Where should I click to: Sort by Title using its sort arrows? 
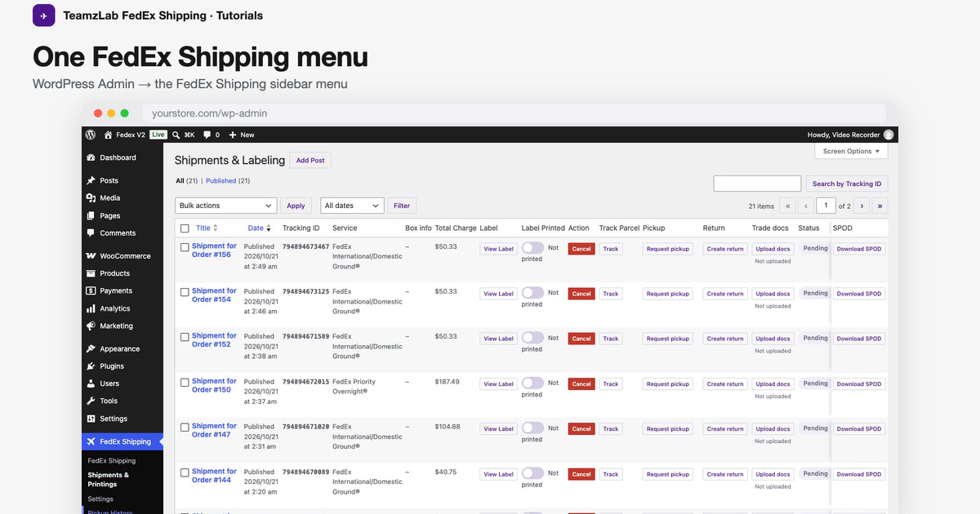pyautogui.click(x=217, y=228)
